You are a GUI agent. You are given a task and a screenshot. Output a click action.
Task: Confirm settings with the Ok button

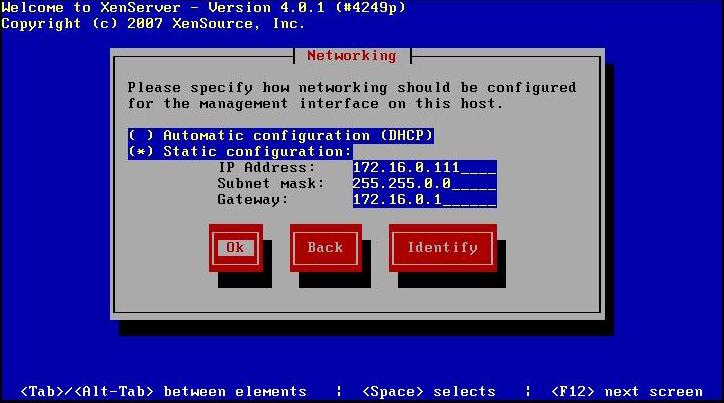coord(235,248)
